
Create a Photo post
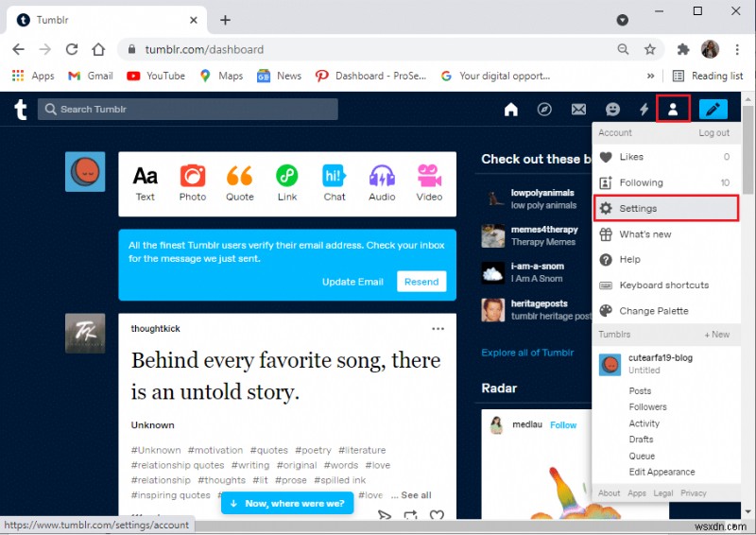pos(193,183)
